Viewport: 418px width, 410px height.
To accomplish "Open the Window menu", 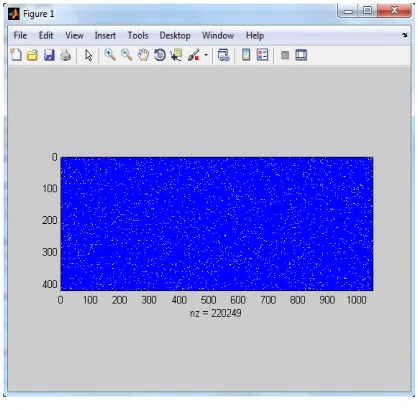I will pos(218,35).
